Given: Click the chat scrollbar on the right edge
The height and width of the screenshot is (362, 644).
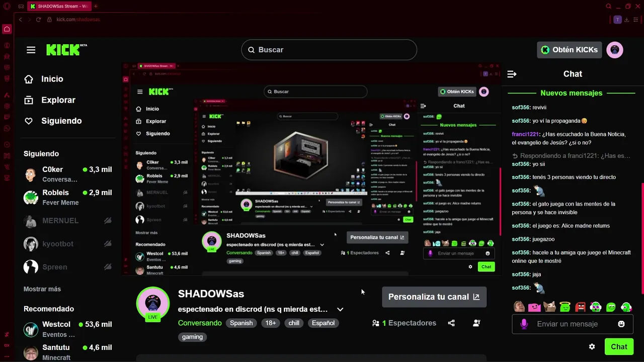Looking at the screenshot, I should point(642,238).
